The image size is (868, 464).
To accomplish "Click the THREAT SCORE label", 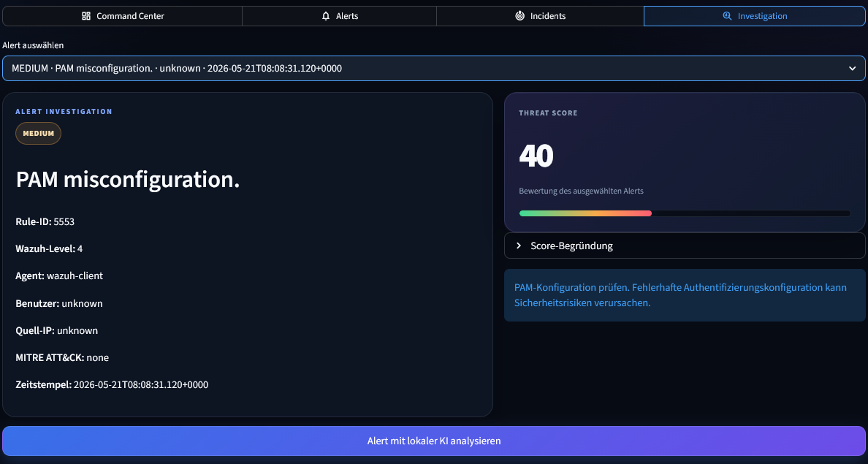I will pos(548,113).
